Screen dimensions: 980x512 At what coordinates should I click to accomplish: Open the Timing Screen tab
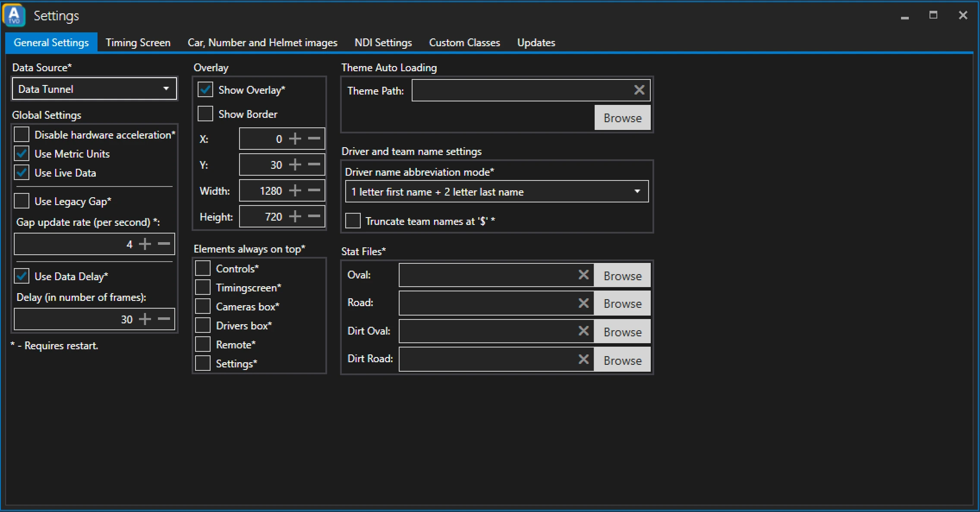point(138,42)
